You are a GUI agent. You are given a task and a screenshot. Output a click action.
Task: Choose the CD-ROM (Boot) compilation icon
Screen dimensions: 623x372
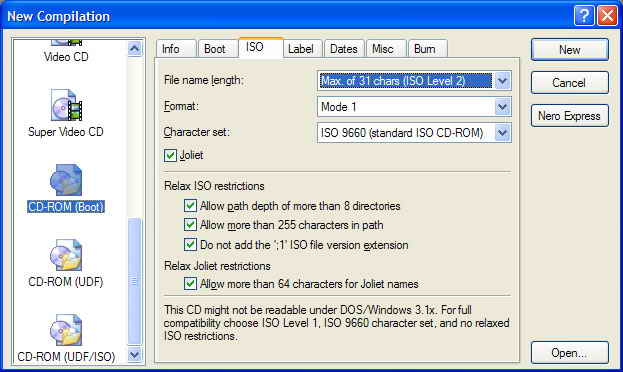pos(66,180)
